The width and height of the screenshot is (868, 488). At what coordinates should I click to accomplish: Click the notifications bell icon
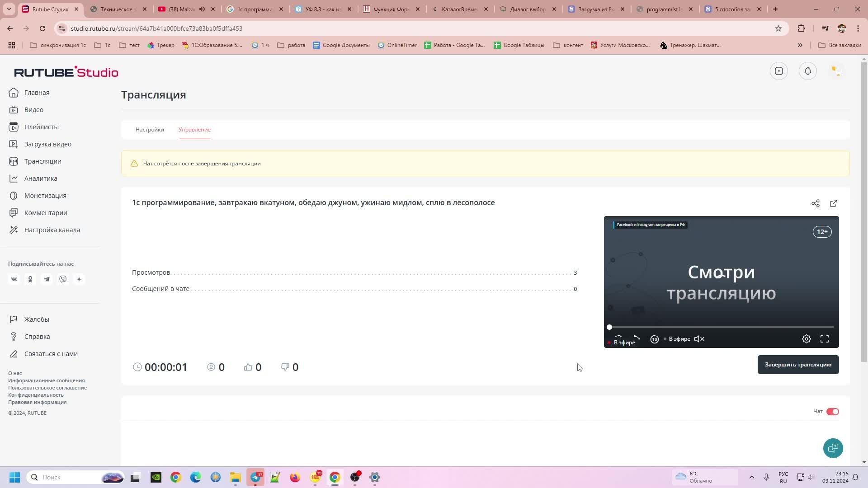click(807, 71)
